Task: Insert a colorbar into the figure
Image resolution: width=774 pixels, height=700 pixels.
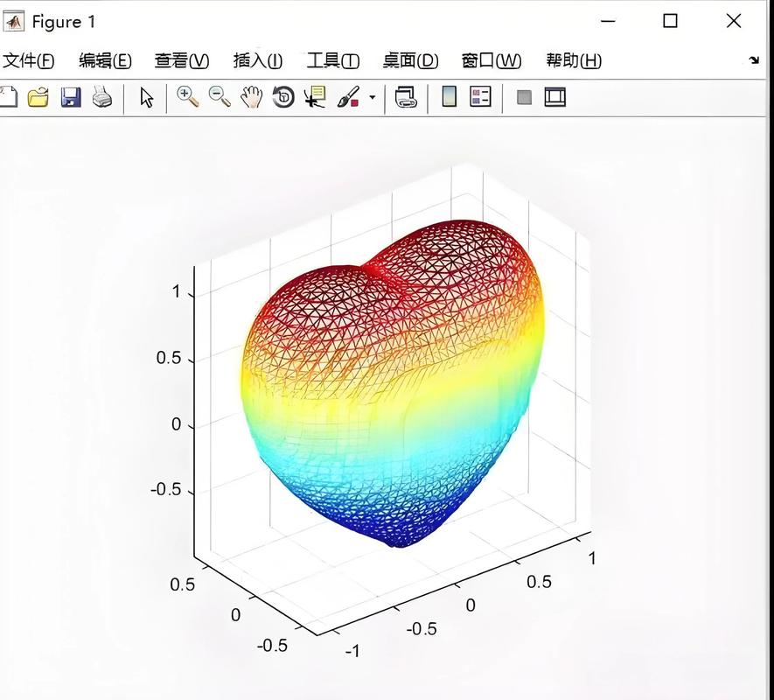Action: (x=448, y=98)
